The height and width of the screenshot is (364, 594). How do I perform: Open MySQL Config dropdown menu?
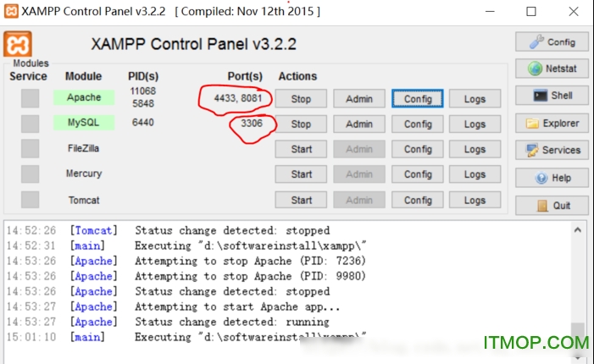click(x=418, y=124)
